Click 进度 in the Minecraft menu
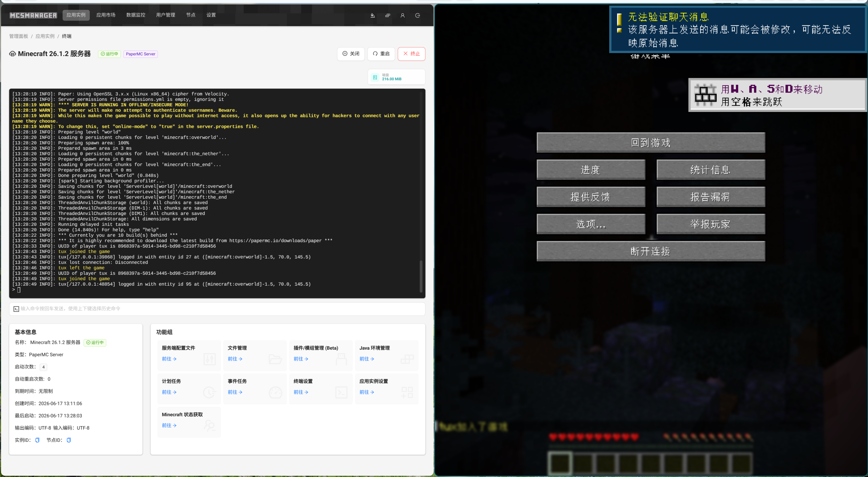The height and width of the screenshot is (477, 868). pyautogui.click(x=591, y=170)
